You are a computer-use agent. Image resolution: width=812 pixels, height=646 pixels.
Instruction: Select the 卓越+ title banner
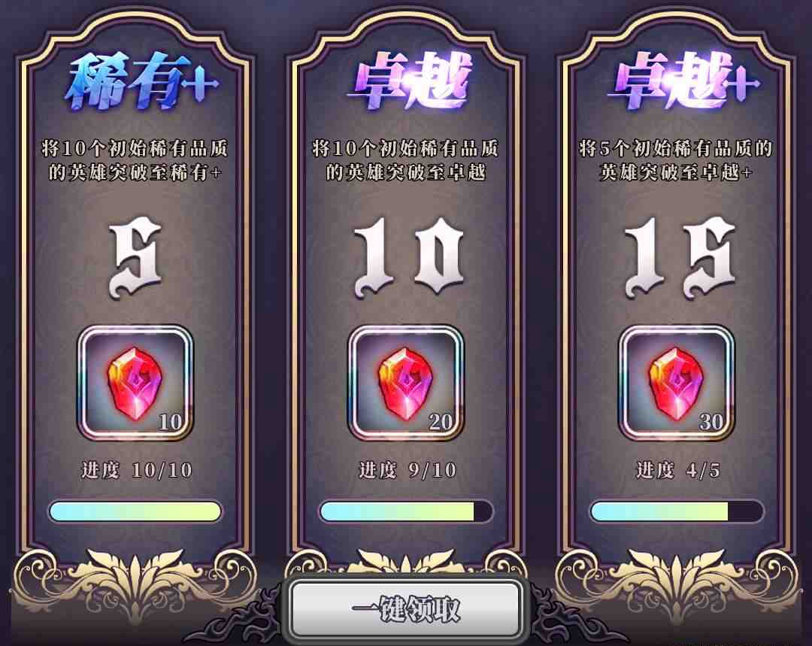pos(683,80)
